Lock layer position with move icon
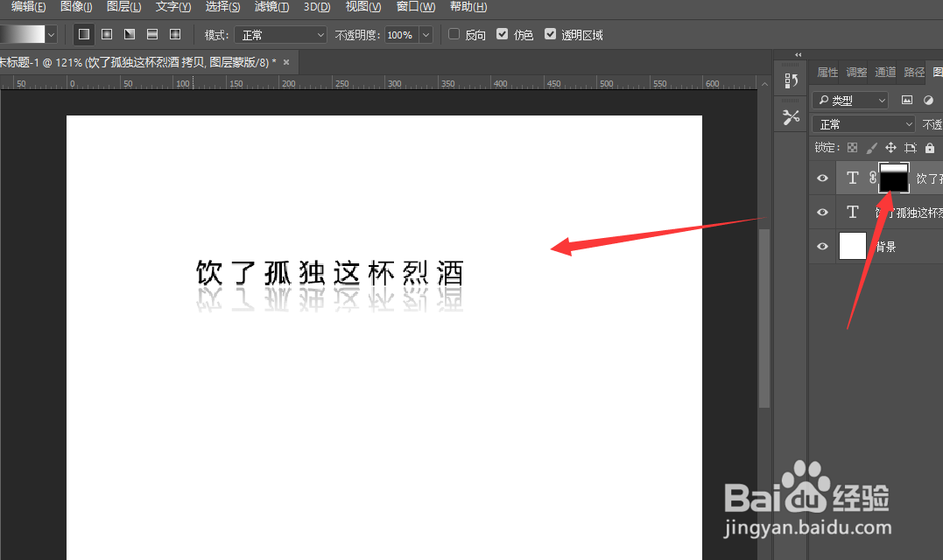943x560 pixels. [890, 147]
